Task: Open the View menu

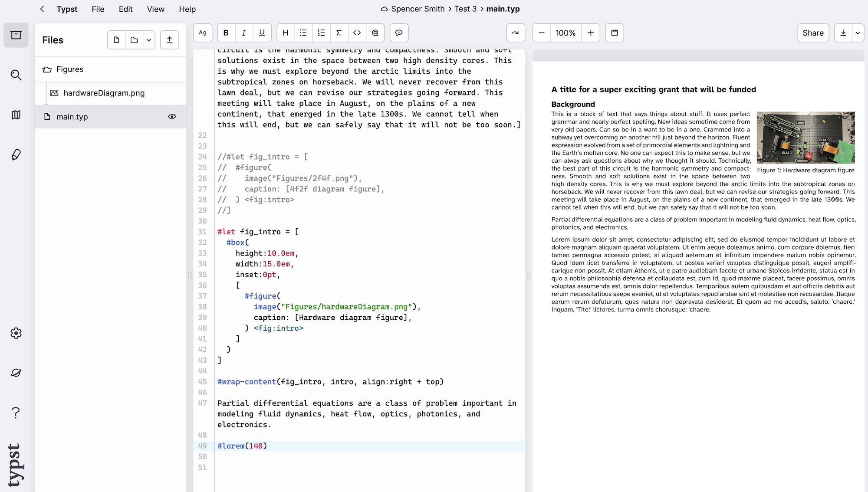Action: tap(155, 9)
